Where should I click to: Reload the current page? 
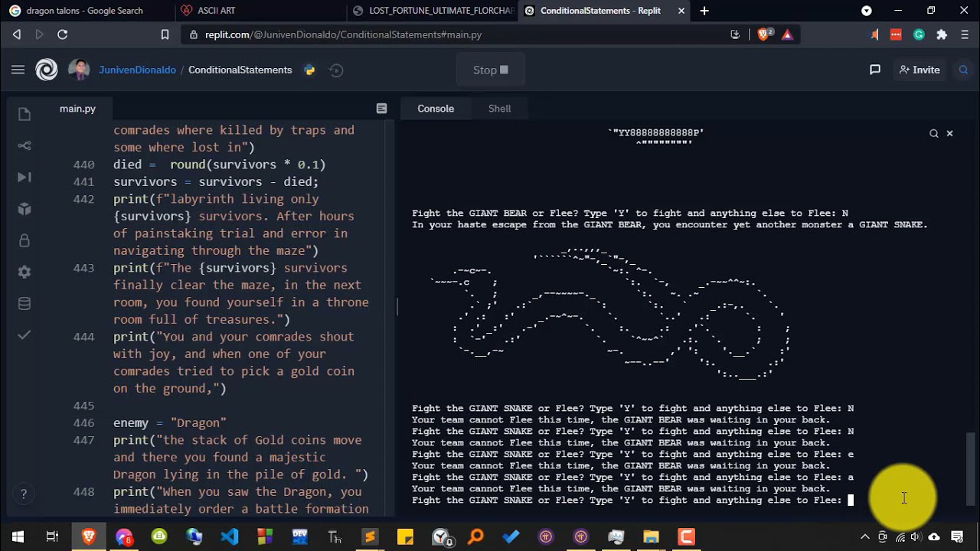(63, 34)
